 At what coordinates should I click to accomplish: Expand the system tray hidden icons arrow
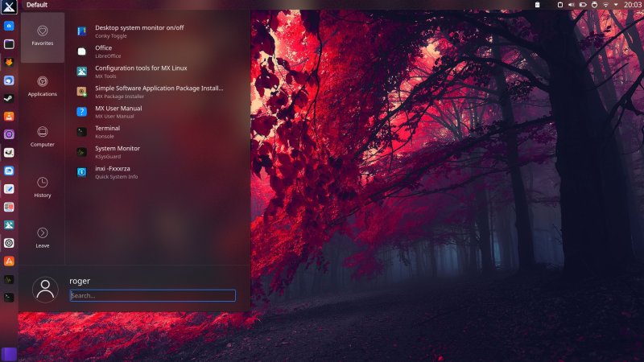(617, 5)
